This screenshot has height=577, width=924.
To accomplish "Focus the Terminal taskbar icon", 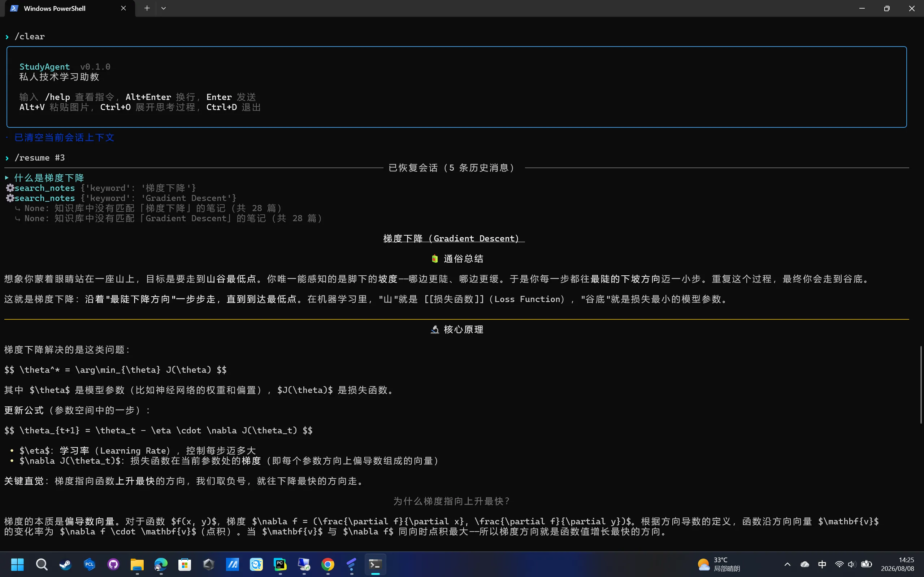I will click(x=375, y=564).
